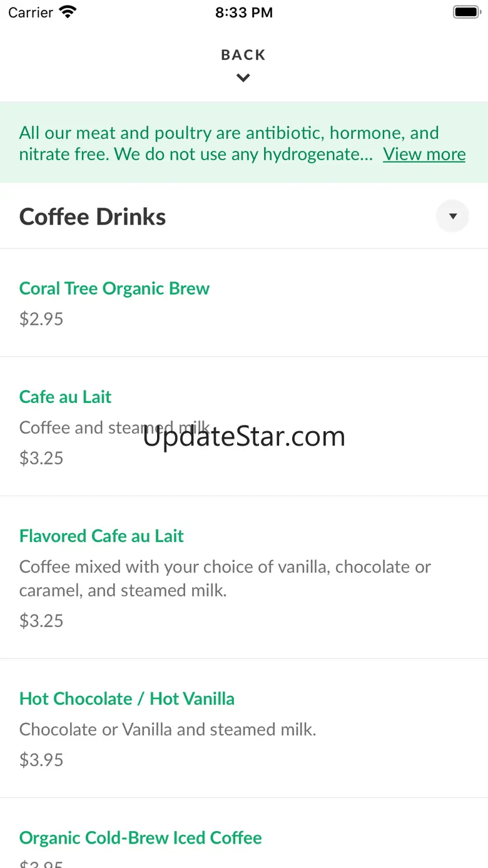Viewport: 488px width, 868px height.
Task: Pick Organic Cold-Brew Iced Coffee
Action: (141, 838)
